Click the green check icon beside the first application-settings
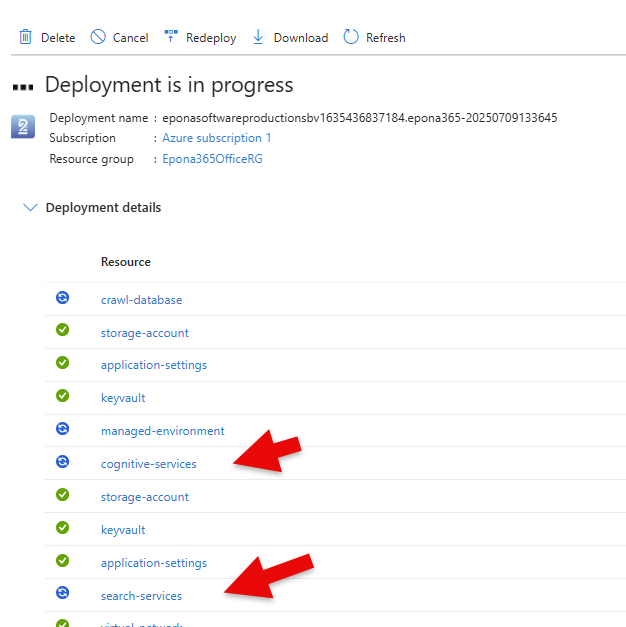Viewport: 626px width, 627px height. pyautogui.click(x=62, y=363)
